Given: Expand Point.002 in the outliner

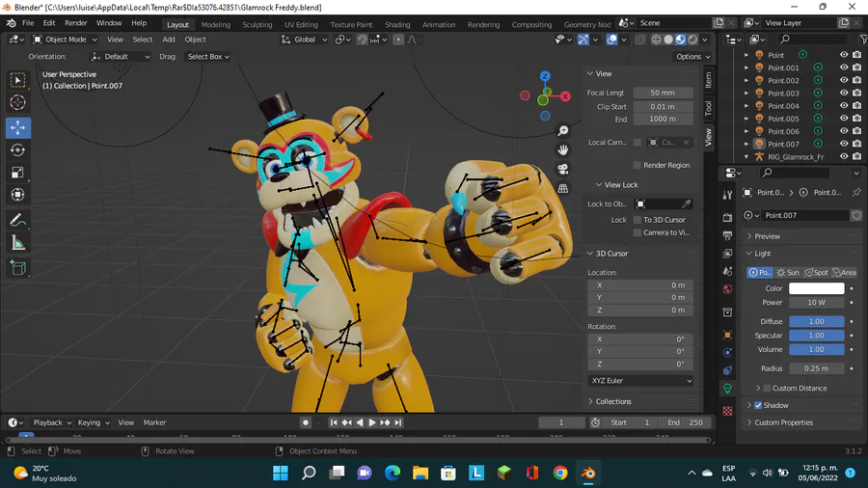Looking at the screenshot, I should pos(746,80).
